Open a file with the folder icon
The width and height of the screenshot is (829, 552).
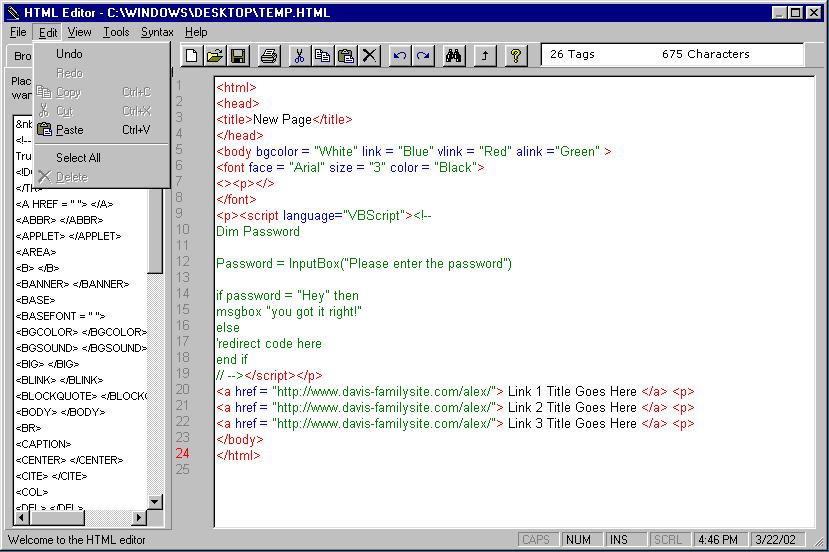215,56
